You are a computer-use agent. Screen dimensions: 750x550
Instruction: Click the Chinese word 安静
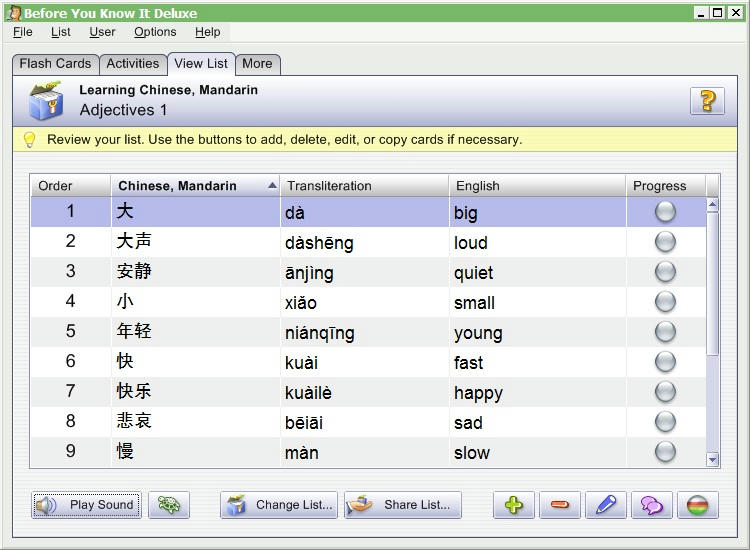point(134,271)
